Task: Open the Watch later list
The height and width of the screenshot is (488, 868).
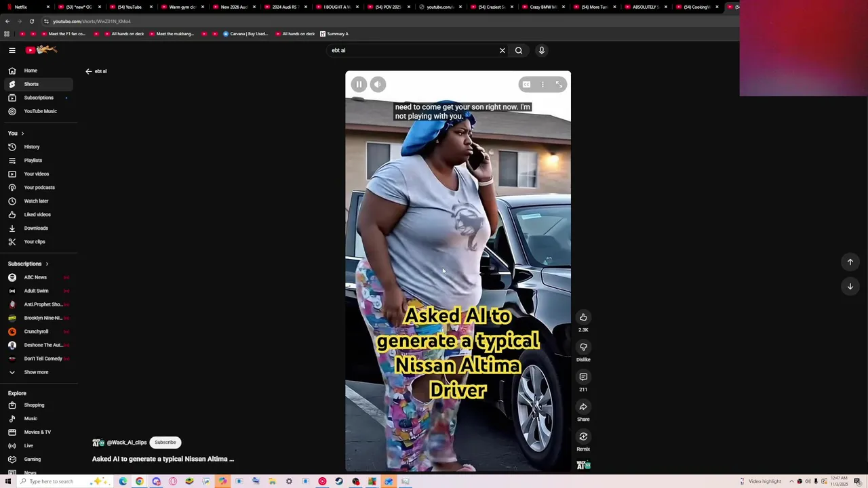Action: 39,201
